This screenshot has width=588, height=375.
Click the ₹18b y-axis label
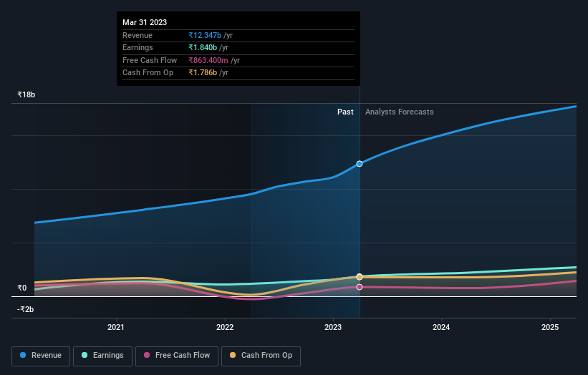26,94
